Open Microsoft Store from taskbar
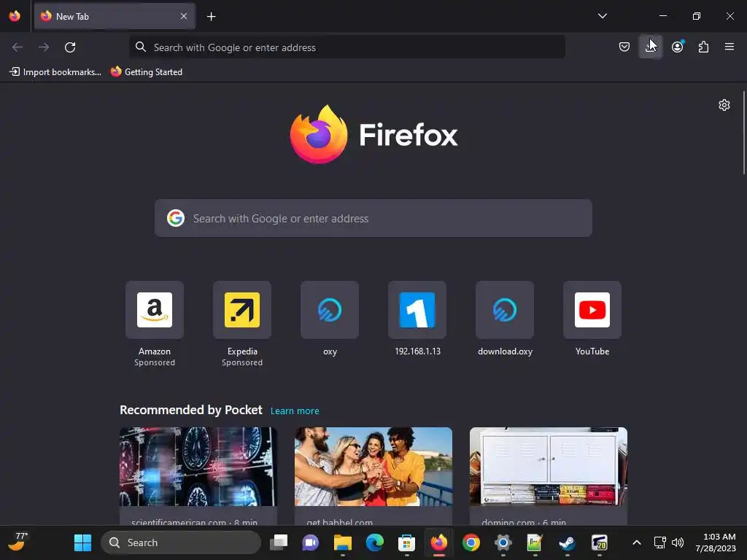The width and height of the screenshot is (747, 560). 406,542
